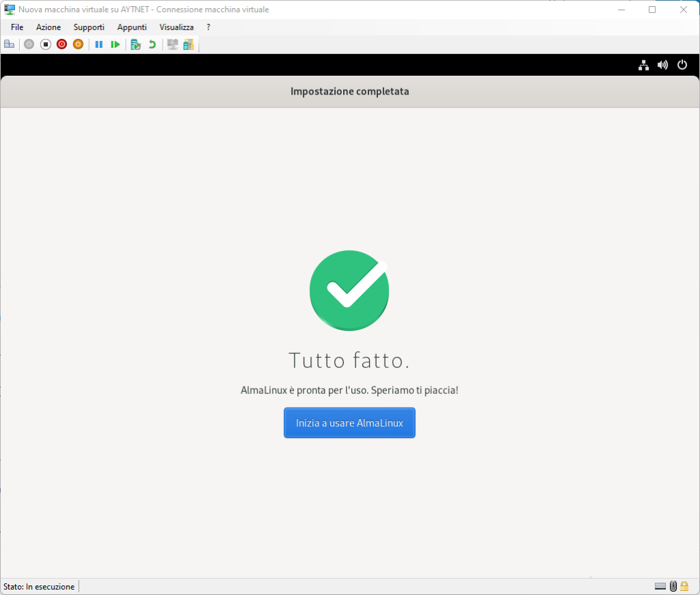The height and width of the screenshot is (595, 700).
Task: Open the GNOME network status icon
Action: click(x=643, y=65)
